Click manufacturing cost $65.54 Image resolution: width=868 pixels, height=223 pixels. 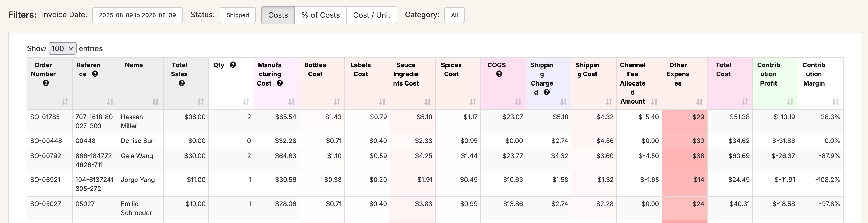click(285, 117)
